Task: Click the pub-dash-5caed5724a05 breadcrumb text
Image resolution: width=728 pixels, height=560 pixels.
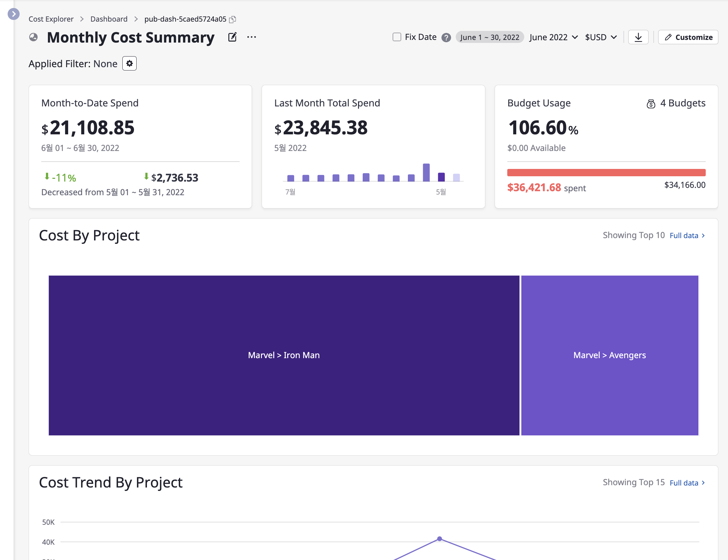Action: tap(185, 19)
